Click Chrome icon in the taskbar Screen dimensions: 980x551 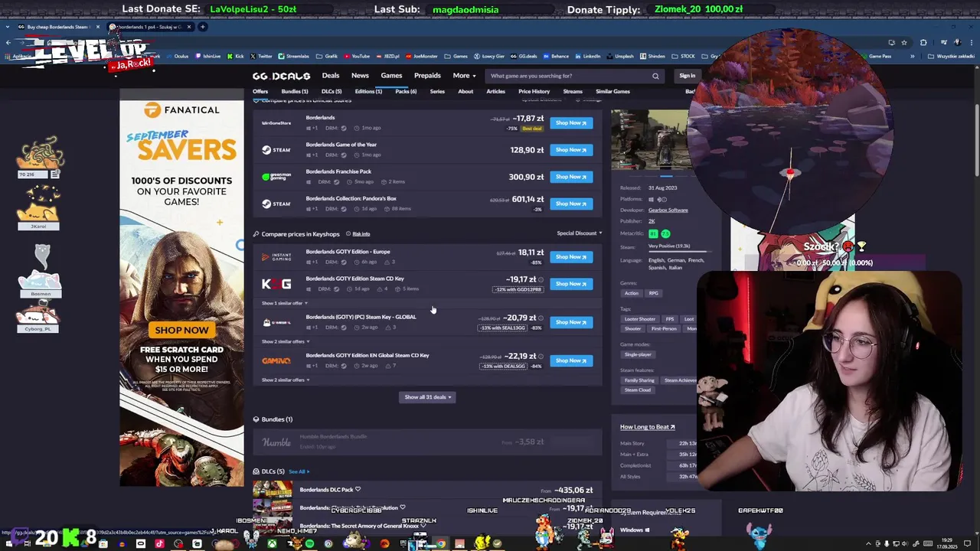tap(441, 543)
